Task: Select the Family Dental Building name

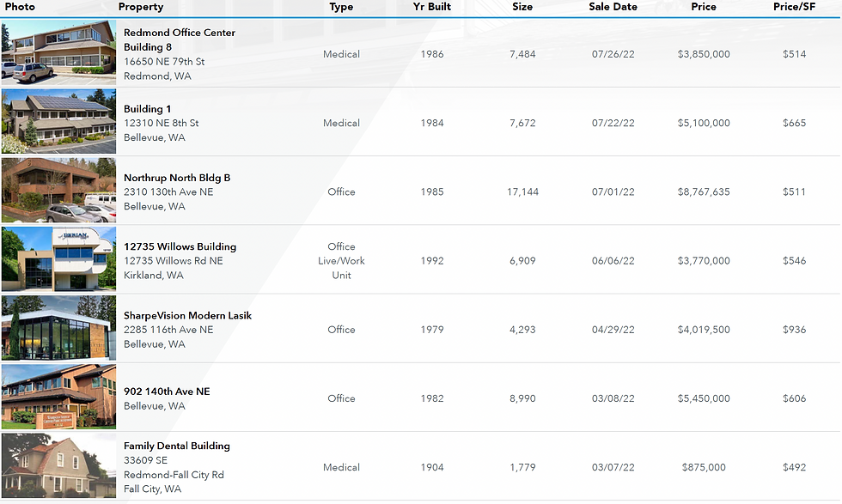Action: [177, 446]
